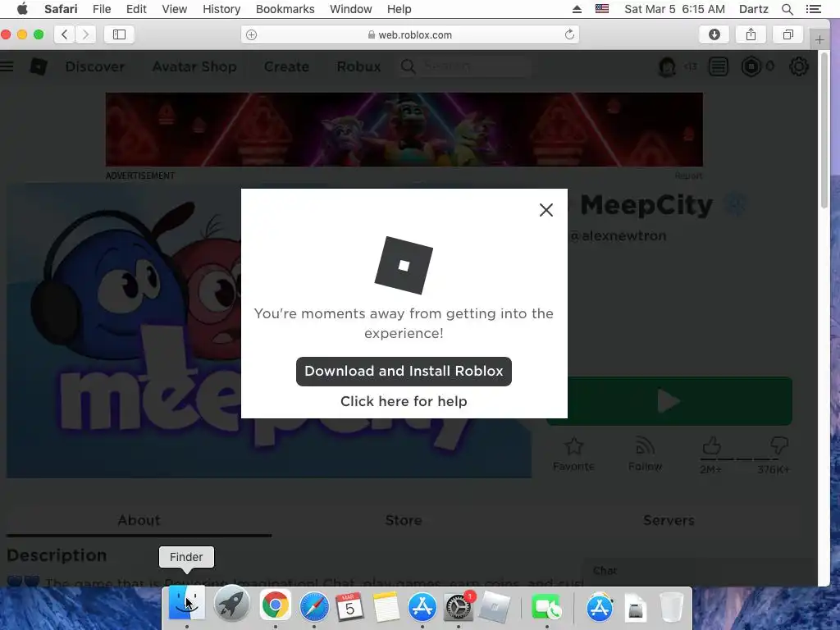The image size is (840, 630).
Task: Open the Discover page
Action: tap(95, 66)
